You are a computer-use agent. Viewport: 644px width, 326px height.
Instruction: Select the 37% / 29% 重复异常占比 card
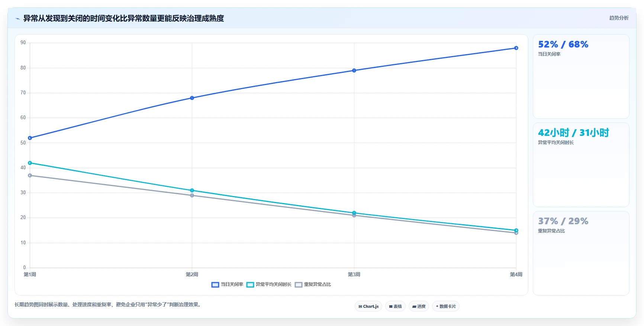[581, 253]
